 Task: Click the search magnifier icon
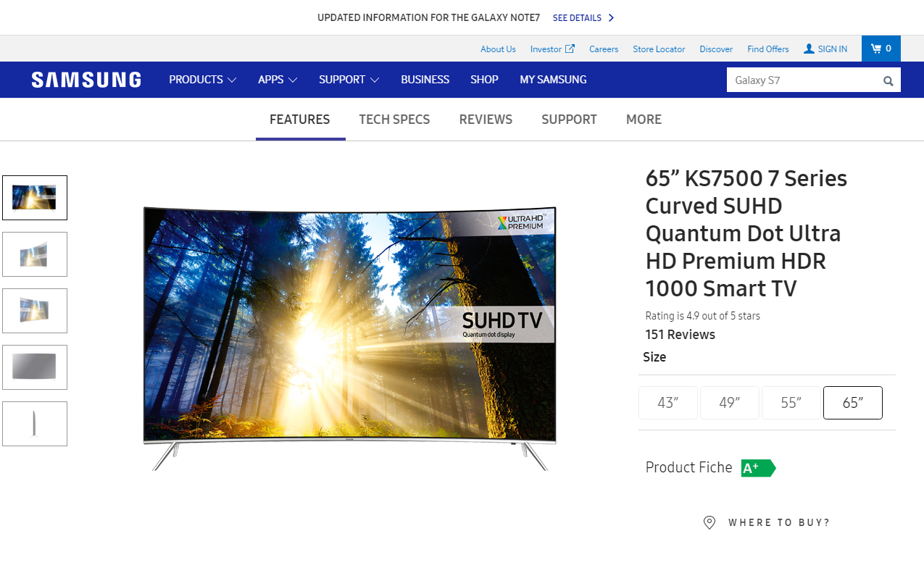click(x=888, y=80)
